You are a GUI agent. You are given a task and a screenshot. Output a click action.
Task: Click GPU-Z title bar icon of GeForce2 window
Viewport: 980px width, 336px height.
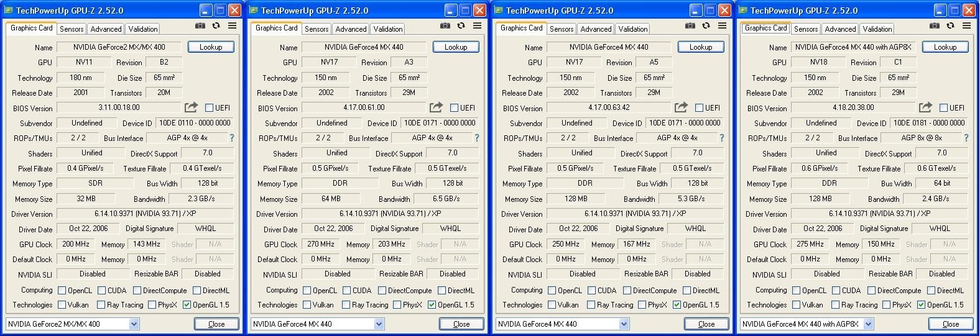(x=9, y=11)
